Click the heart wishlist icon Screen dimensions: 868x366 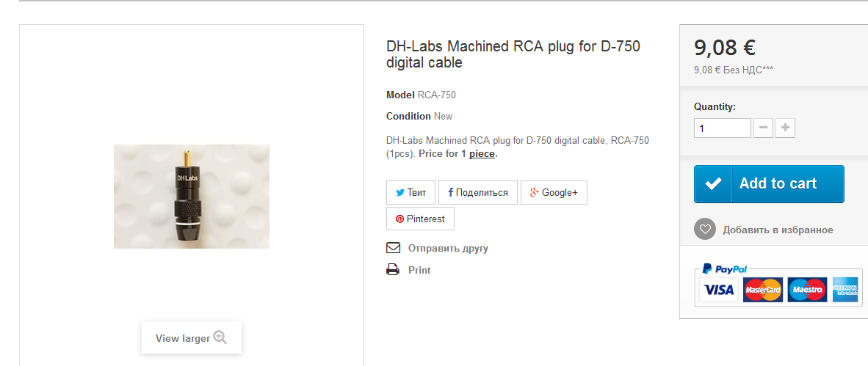(x=705, y=230)
